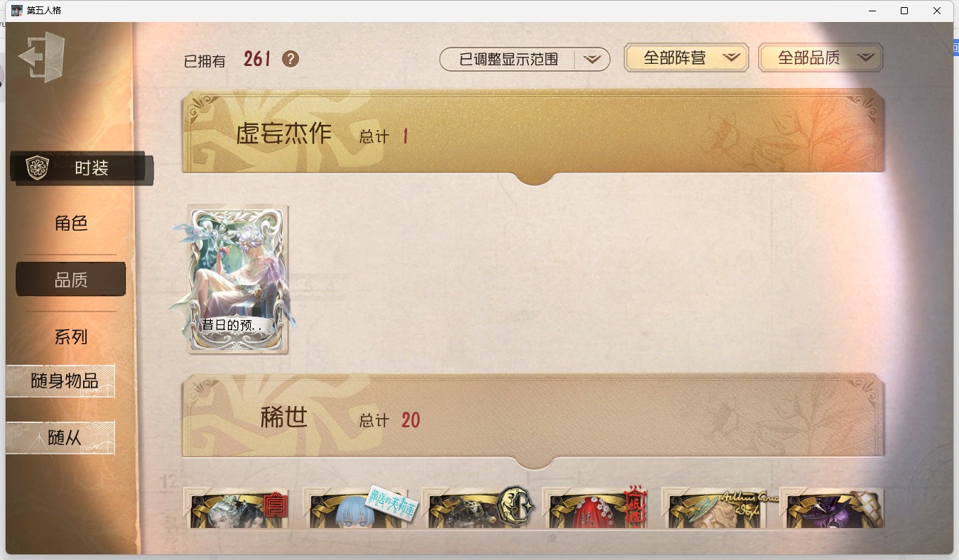Switch to the 系列 tab
Screen dimensions: 959x560
click(71, 337)
